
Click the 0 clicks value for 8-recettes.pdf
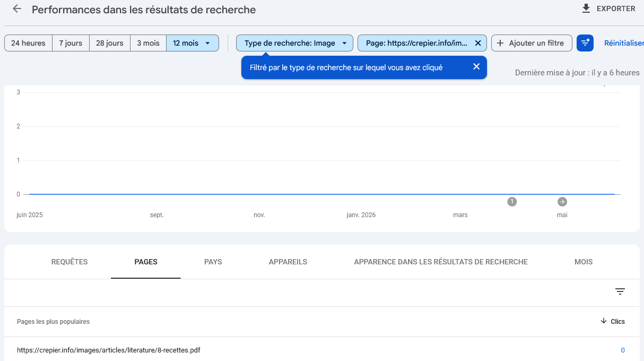click(x=623, y=350)
